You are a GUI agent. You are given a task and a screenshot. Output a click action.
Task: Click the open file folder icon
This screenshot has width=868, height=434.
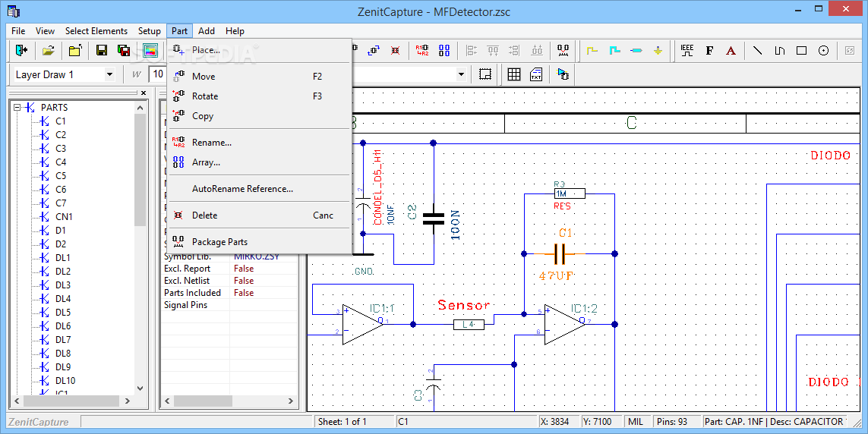(x=49, y=50)
